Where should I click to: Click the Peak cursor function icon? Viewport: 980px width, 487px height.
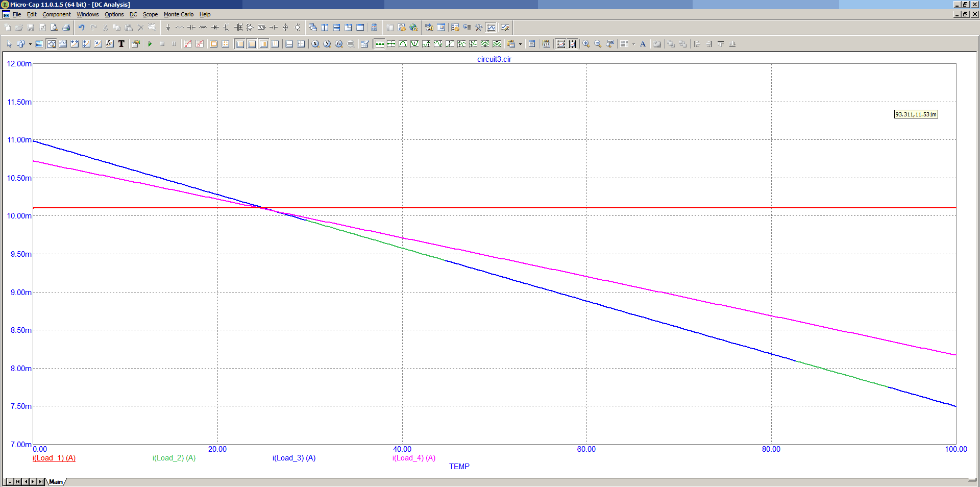point(403,44)
